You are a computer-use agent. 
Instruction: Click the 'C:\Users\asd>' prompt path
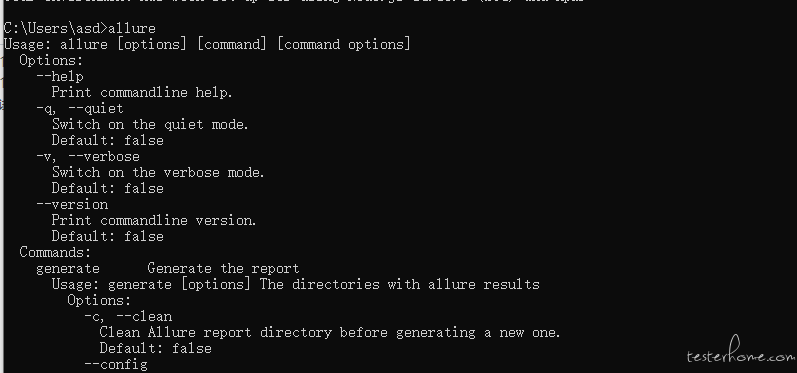(56, 28)
